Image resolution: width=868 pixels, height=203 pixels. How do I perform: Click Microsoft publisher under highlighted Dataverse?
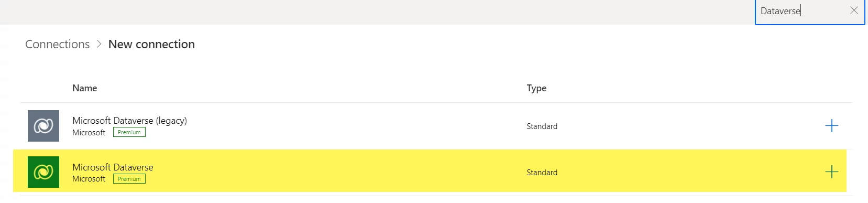(x=89, y=179)
